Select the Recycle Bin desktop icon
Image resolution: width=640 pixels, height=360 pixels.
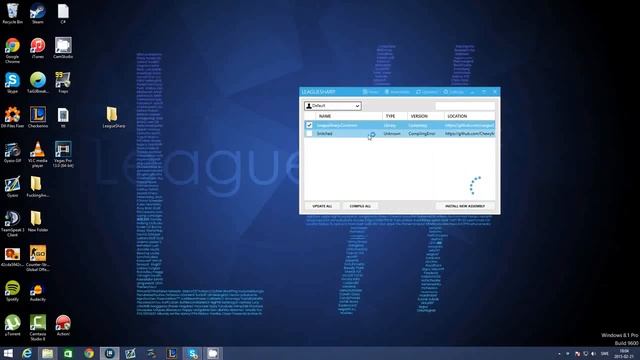[12, 13]
